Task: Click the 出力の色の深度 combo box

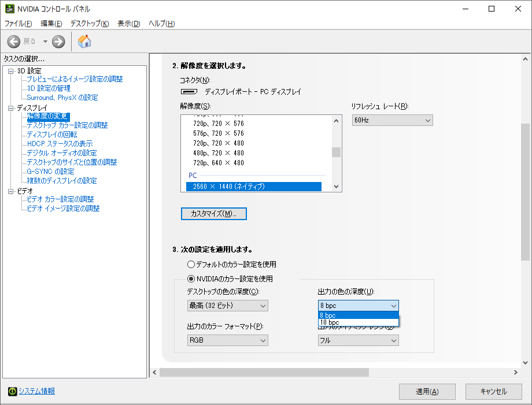Action: [x=359, y=306]
